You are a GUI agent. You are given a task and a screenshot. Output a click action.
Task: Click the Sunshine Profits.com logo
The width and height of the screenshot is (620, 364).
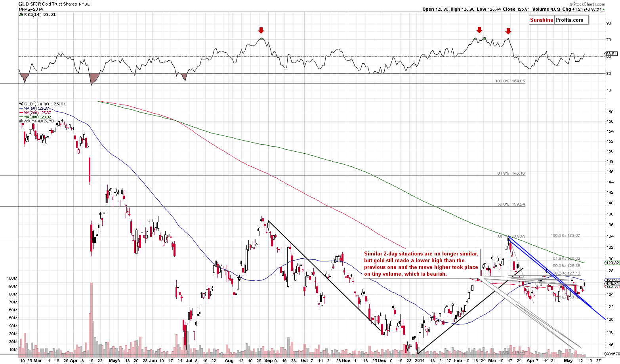(x=559, y=20)
